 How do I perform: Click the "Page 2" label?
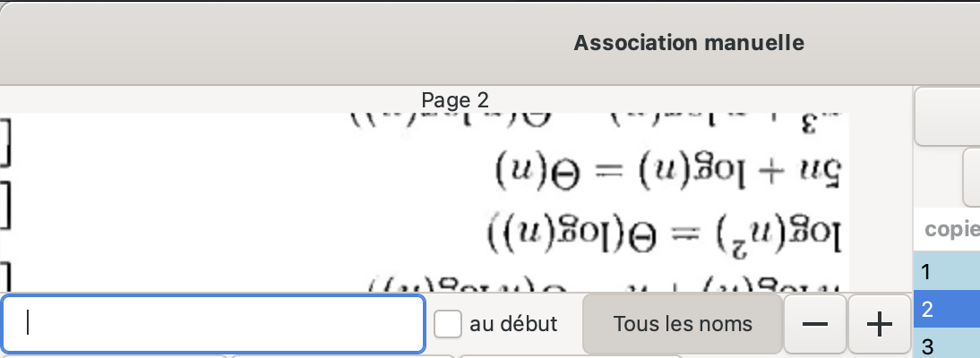pos(455,99)
